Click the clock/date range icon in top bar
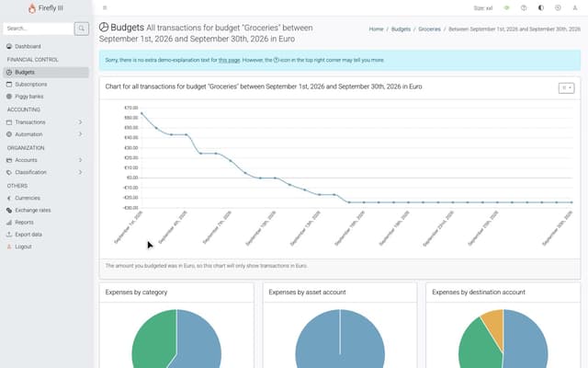The image size is (588, 368). point(558,8)
